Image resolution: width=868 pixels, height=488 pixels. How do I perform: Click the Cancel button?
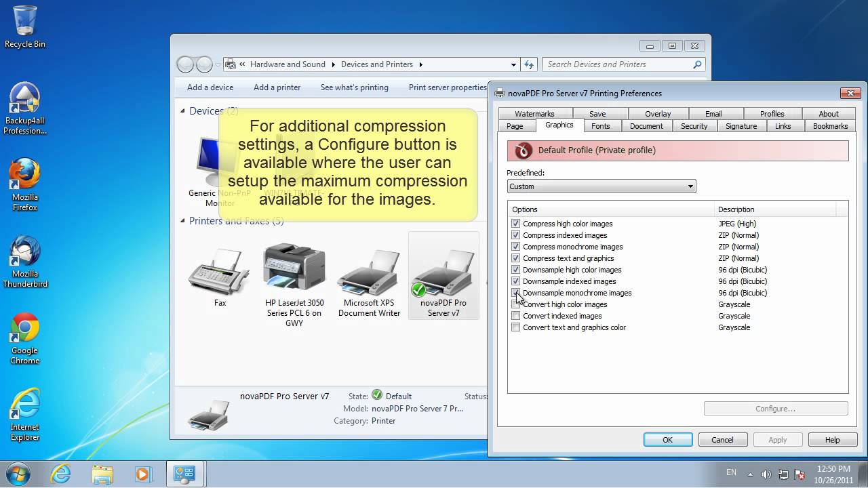[722, 440]
